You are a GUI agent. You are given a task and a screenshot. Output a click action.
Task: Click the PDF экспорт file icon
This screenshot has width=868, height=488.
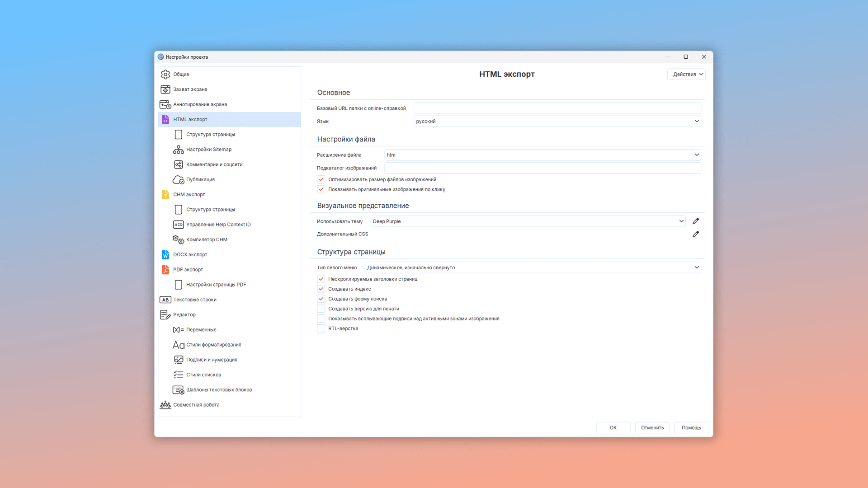pos(165,270)
